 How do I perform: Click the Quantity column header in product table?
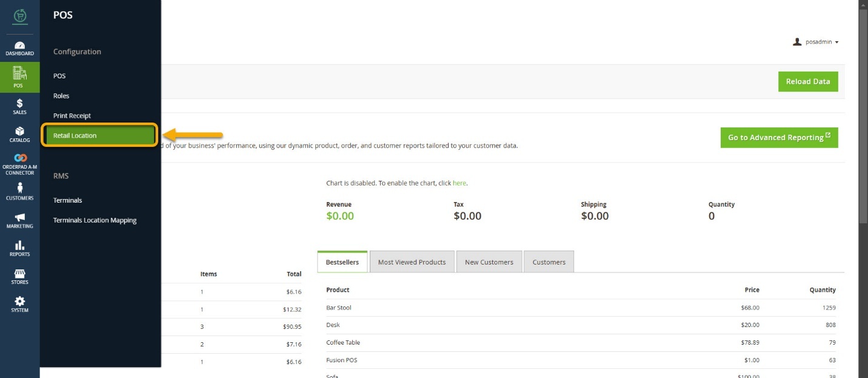[823, 290]
